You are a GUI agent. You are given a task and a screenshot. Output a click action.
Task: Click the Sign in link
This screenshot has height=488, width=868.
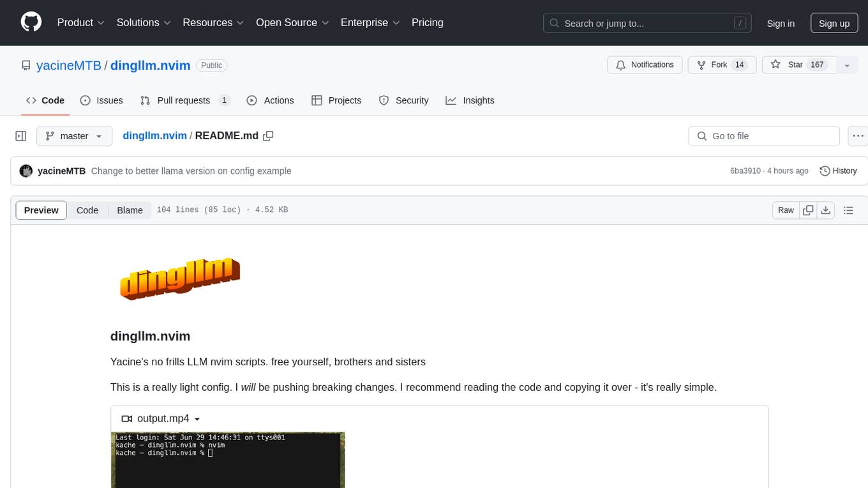(781, 23)
